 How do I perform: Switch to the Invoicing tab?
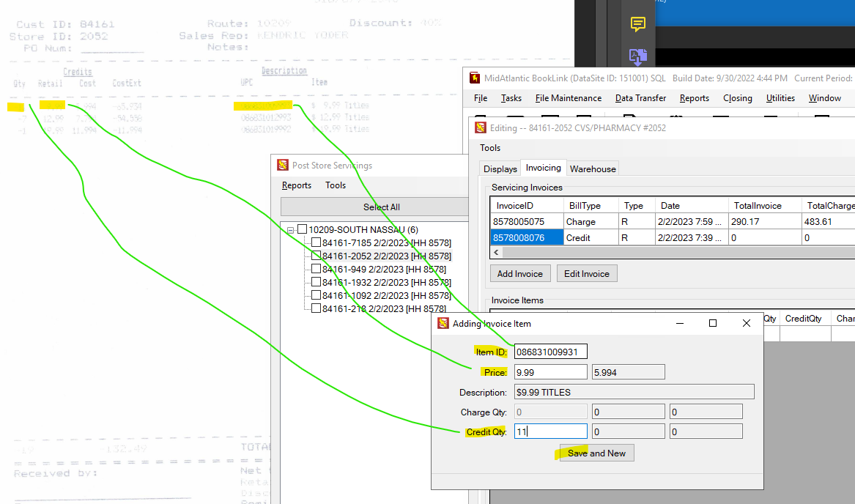(x=543, y=168)
